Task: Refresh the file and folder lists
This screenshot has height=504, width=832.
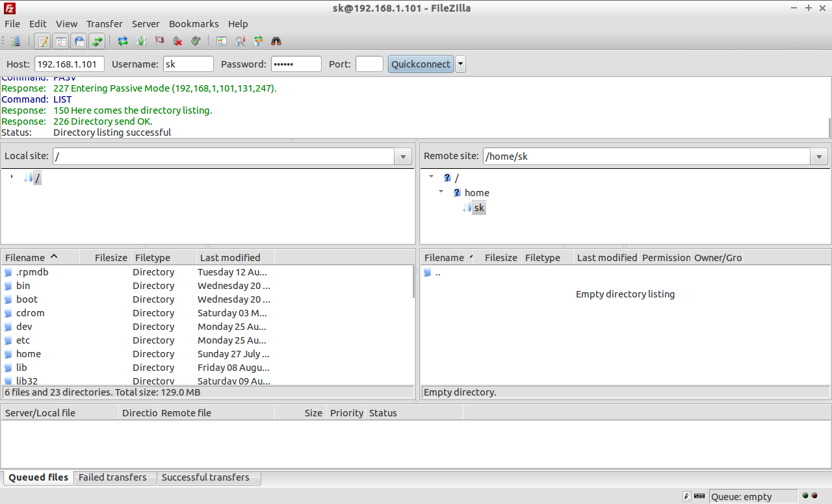Action: [123, 41]
